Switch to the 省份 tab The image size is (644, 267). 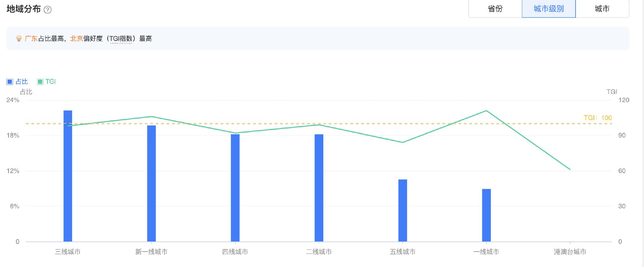point(495,9)
